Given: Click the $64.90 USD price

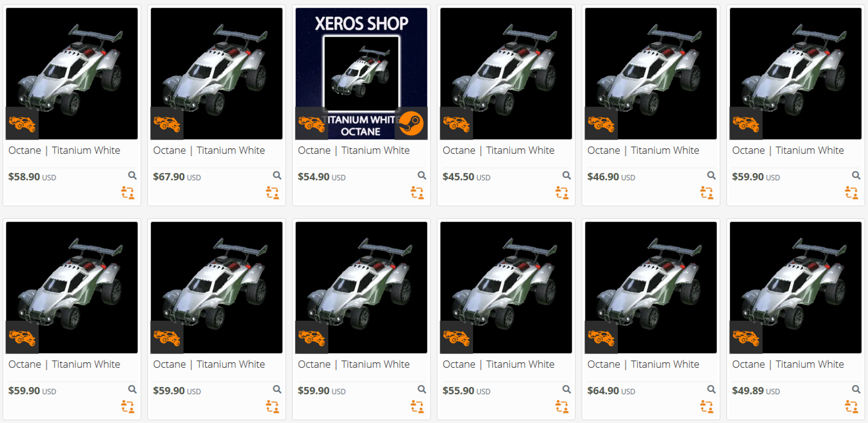Looking at the screenshot, I should coord(611,391).
